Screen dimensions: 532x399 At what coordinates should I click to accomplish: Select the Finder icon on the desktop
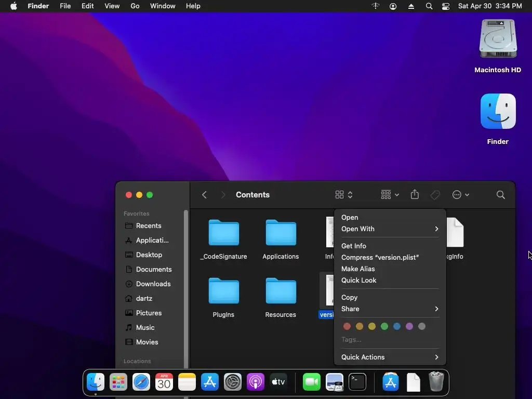click(x=498, y=111)
